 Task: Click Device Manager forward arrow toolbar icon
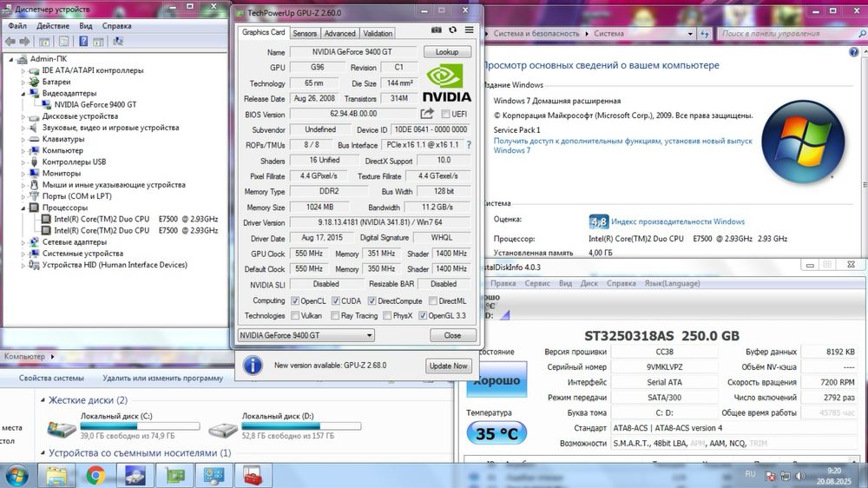click(24, 42)
